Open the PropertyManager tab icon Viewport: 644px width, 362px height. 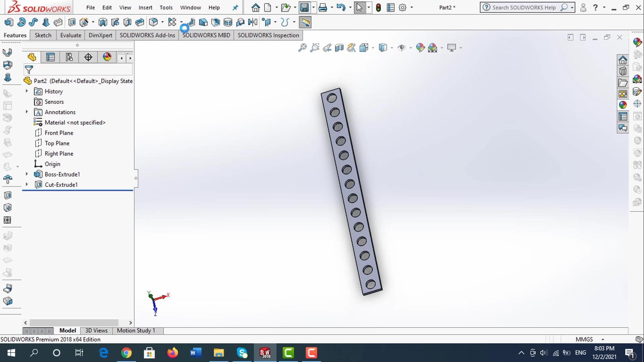tap(50, 57)
